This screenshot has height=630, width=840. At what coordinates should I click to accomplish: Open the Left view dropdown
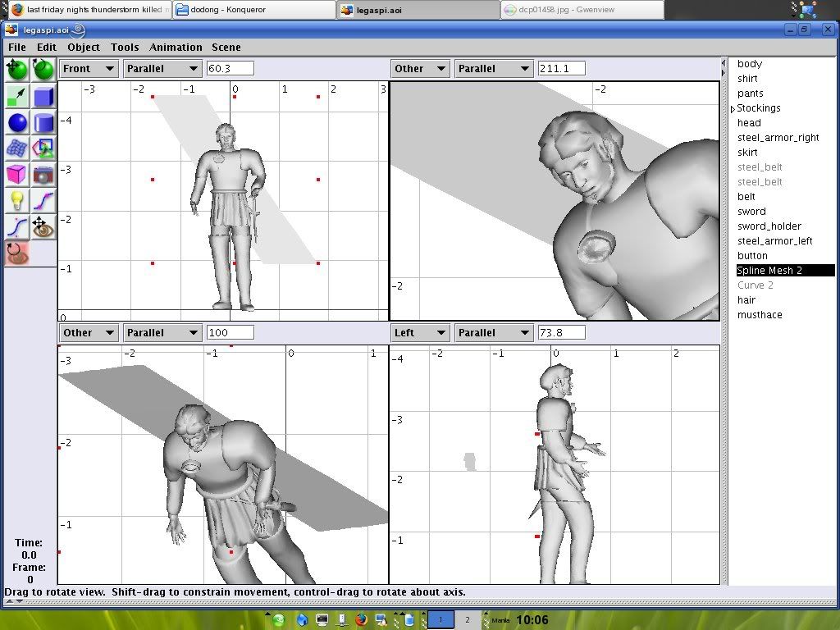pyautogui.click(x=420, y=333)
